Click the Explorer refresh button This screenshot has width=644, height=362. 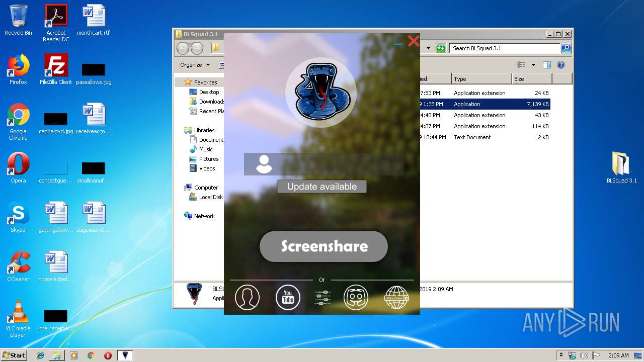441,48
